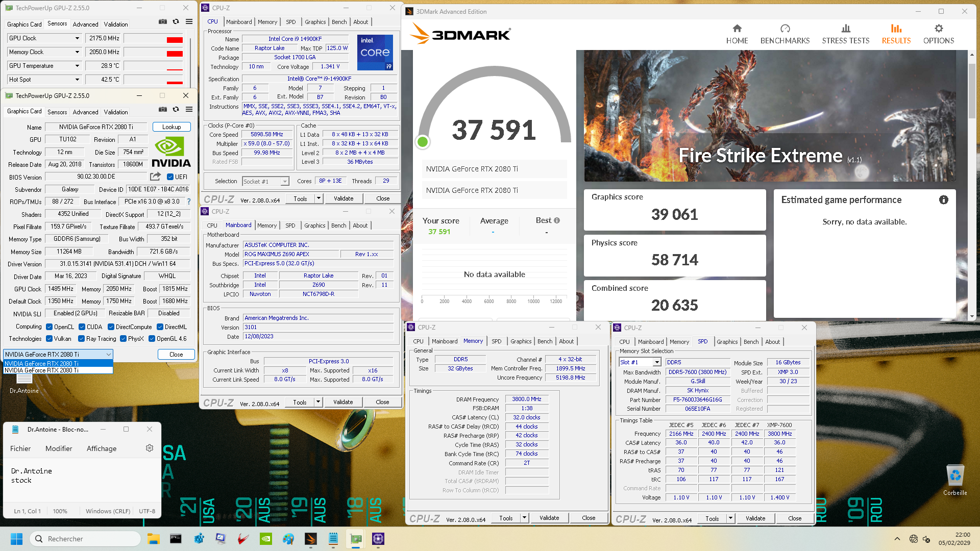
Task: Open 3DMark Options gear
Action: (938, 34)
